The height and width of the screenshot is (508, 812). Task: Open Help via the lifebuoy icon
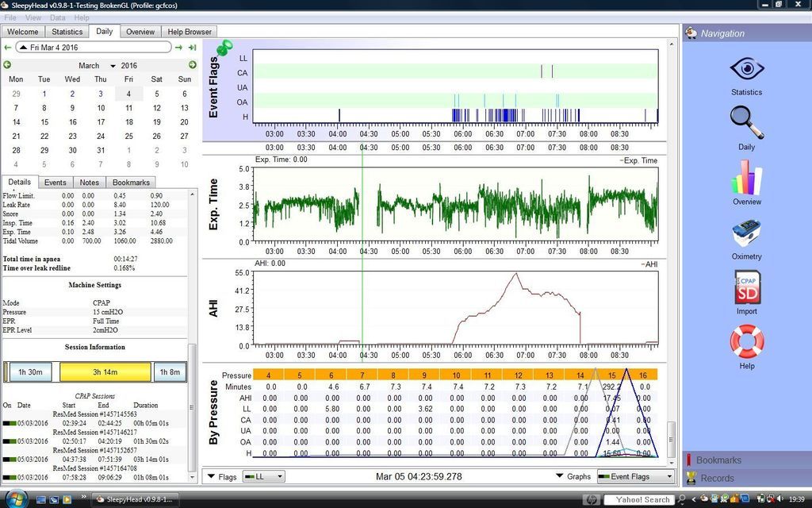click(x=747, y=341)
